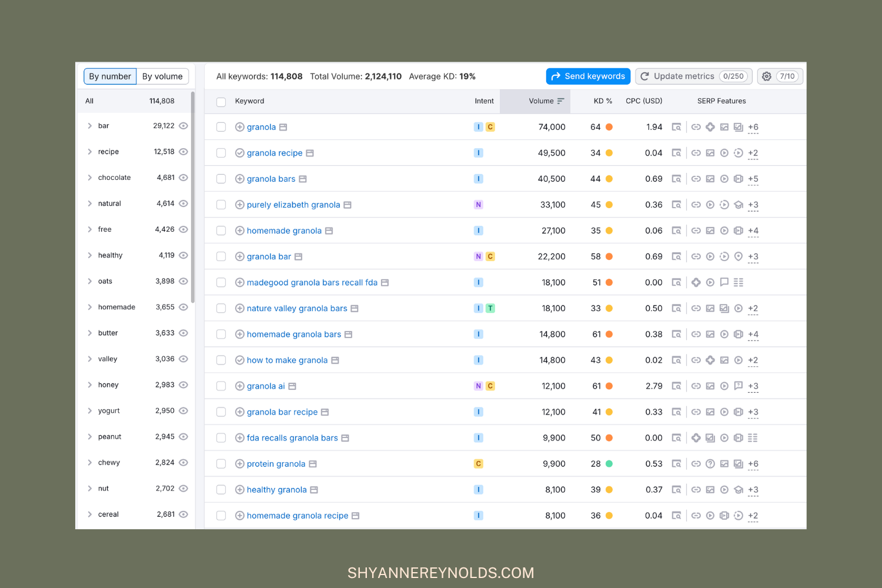The width and height of the screenshot is (882, 588).
Task: Open homemade granola recipe keyword link
Action: pos(298,516)
